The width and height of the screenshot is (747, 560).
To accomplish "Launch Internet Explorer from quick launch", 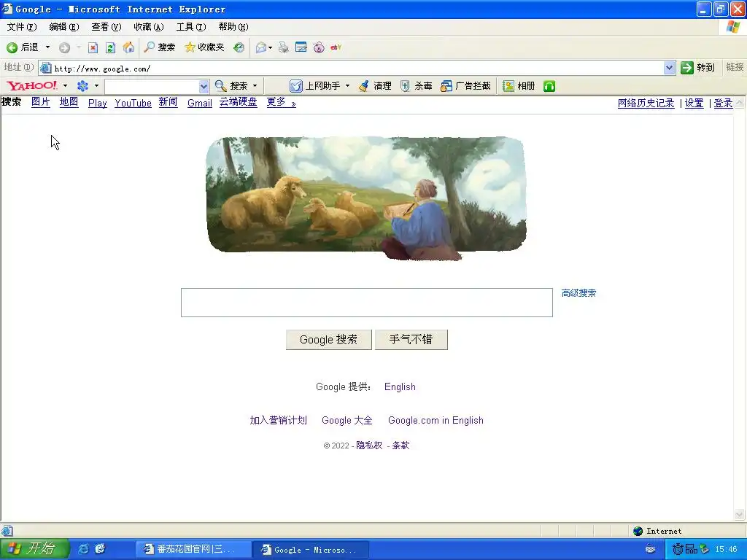I will (x=83, y=549).
